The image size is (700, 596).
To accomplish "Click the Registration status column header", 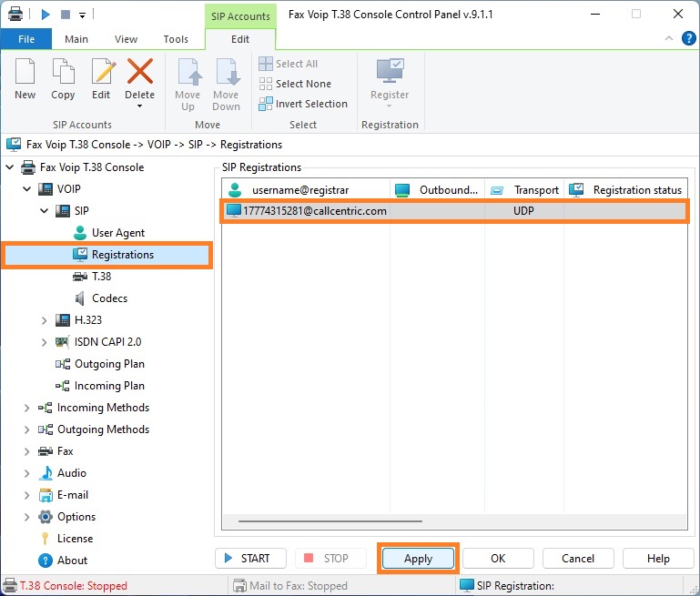I will pyautogui.click(x=626, y=190).
